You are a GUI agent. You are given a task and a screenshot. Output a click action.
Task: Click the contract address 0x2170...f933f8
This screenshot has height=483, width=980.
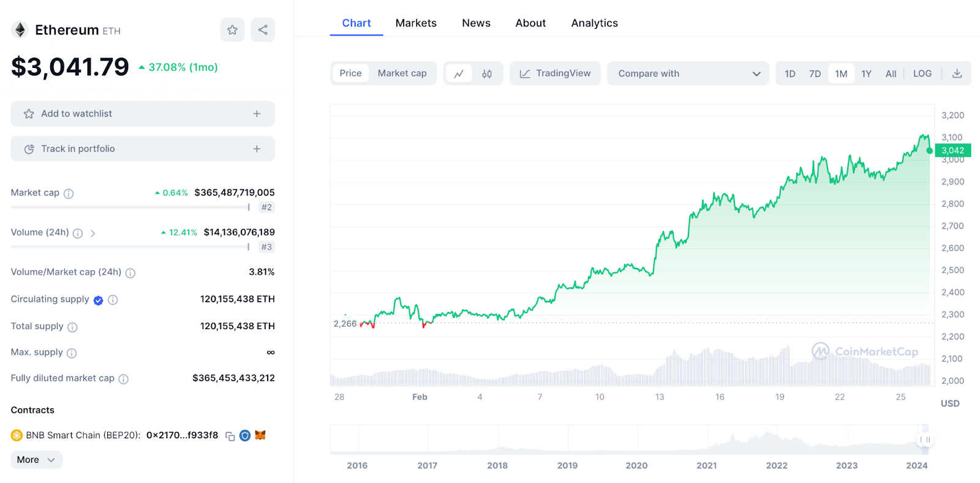182,435
